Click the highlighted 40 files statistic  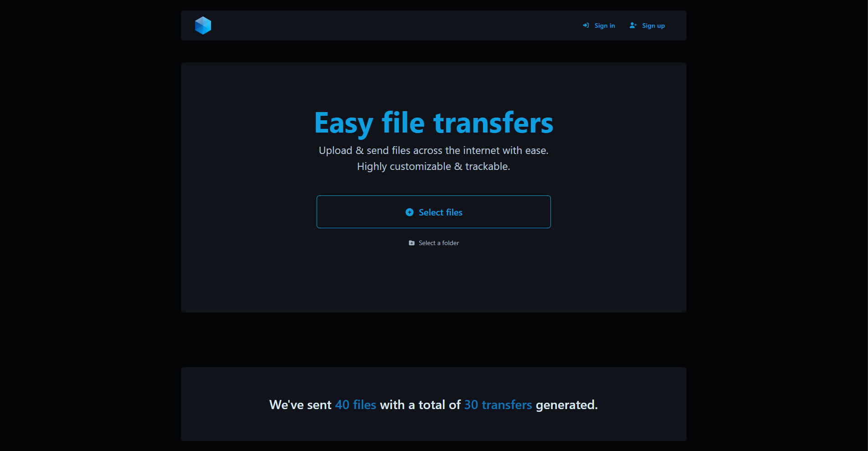click(x=355, y=405)
